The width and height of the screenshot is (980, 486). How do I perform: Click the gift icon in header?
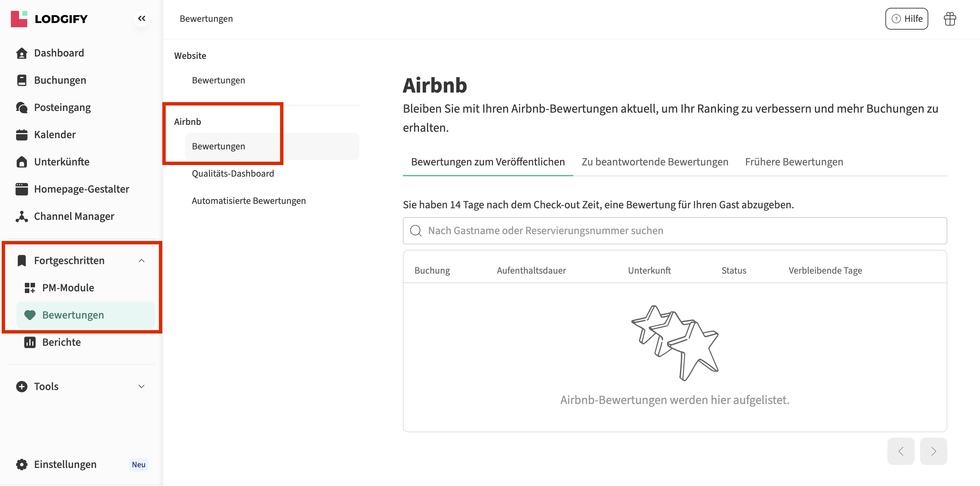coord(950,19)
